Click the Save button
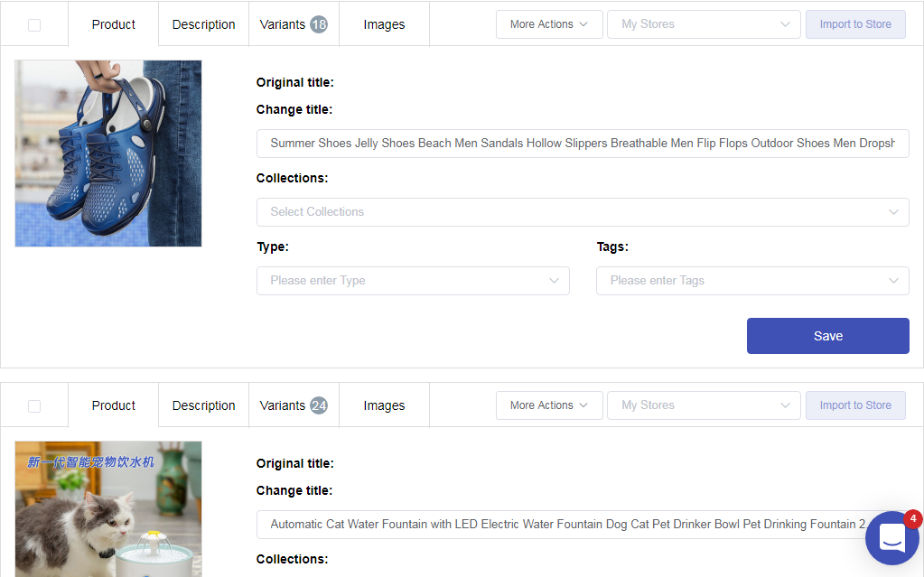The image size is (924, 577). point(827,336)
